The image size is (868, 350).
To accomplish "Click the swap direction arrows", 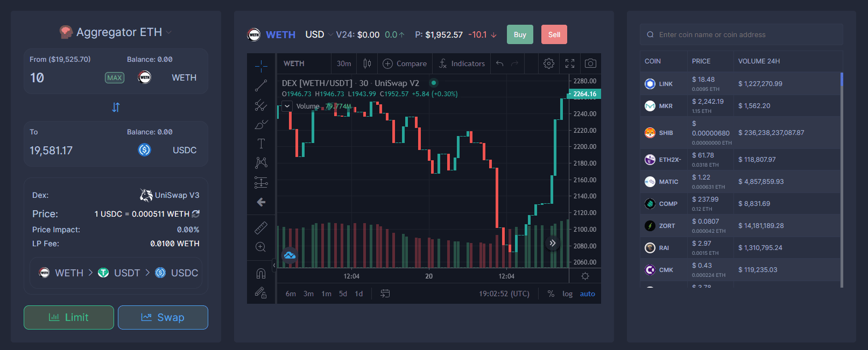I will coord(116,107).
